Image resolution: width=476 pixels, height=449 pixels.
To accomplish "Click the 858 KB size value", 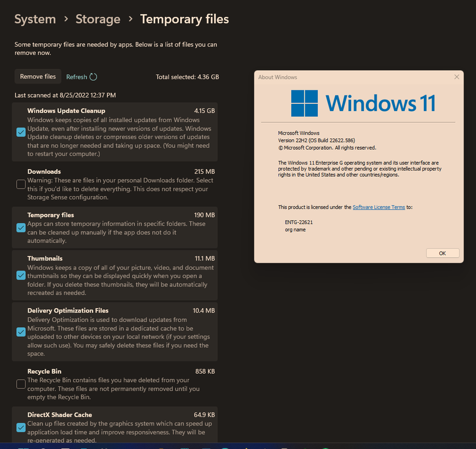I will point(205,372).
